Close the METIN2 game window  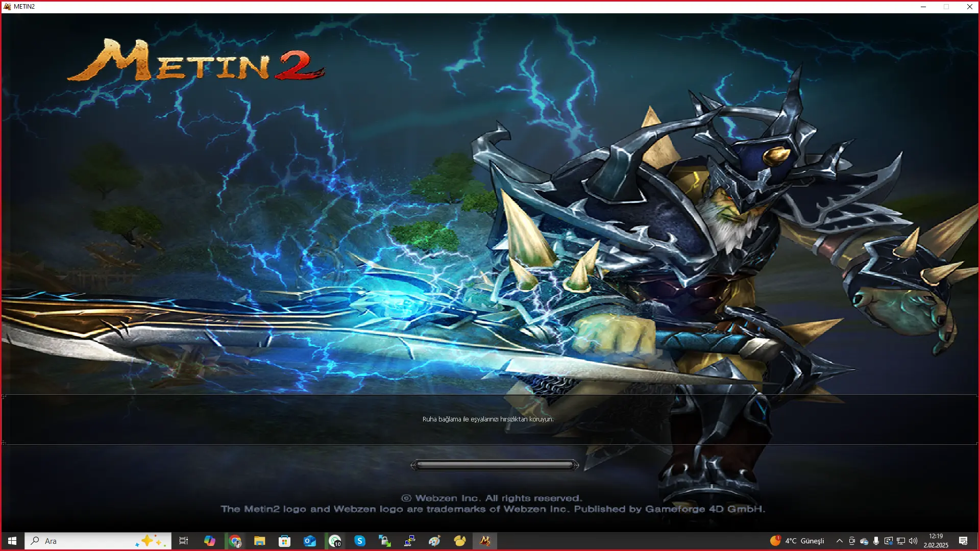[x=969, y=7]
